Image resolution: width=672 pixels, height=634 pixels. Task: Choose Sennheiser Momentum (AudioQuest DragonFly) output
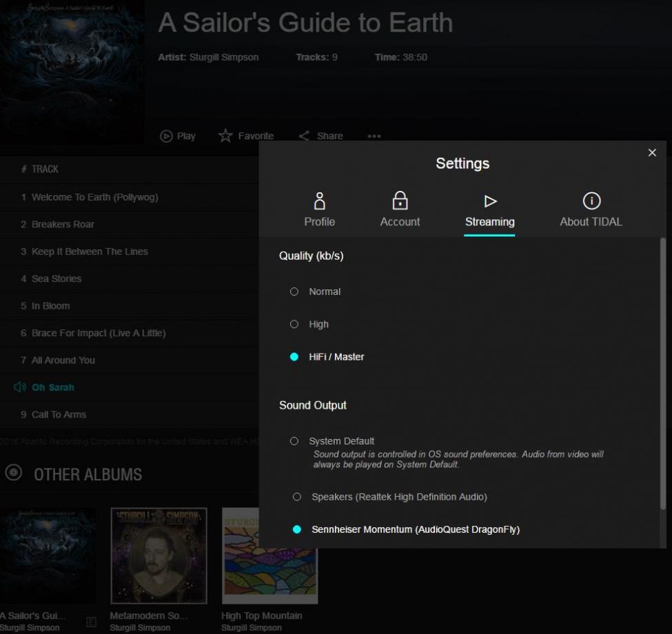click(x=296, y=529)
